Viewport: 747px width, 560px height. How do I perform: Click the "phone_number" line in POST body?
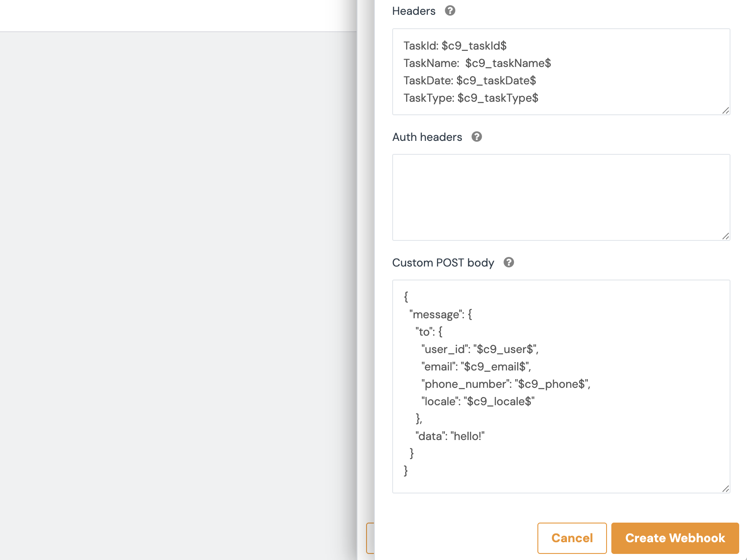coord(506,384)
